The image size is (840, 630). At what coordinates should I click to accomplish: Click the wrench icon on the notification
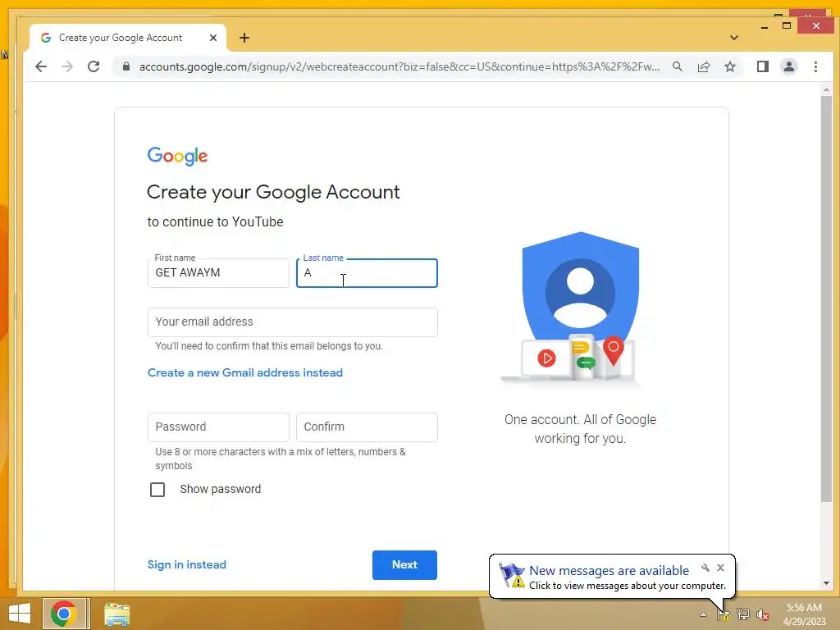point(705,568)
